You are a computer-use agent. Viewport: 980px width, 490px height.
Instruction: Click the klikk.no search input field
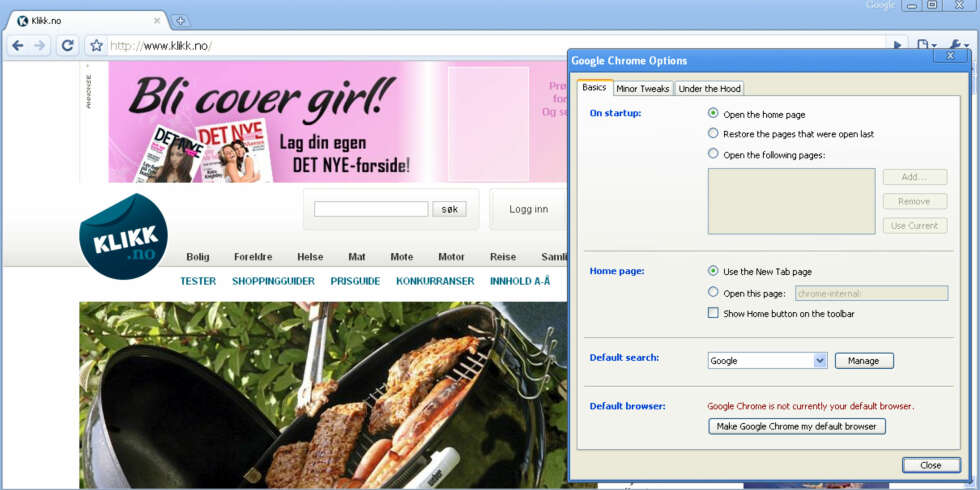(371, 209)
